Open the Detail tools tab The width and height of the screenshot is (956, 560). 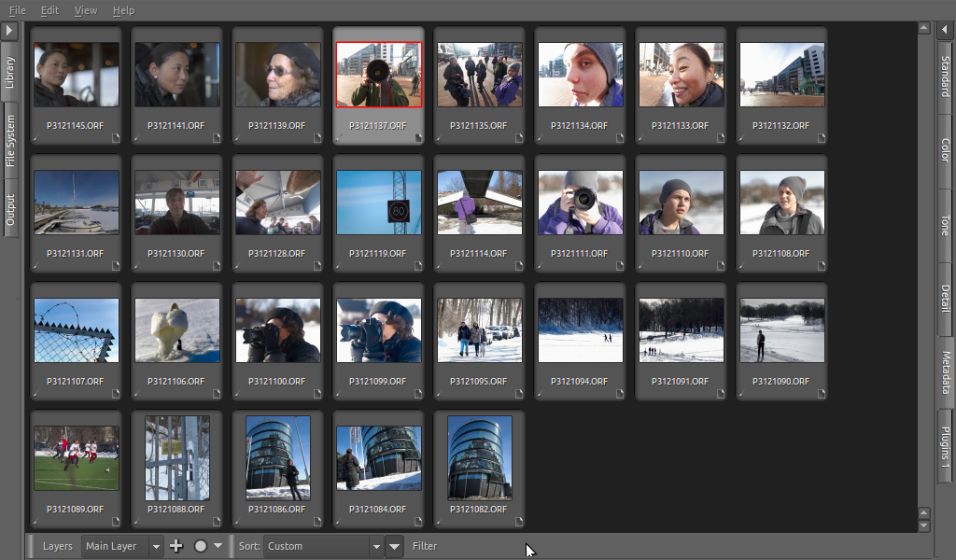click(945, 299)
